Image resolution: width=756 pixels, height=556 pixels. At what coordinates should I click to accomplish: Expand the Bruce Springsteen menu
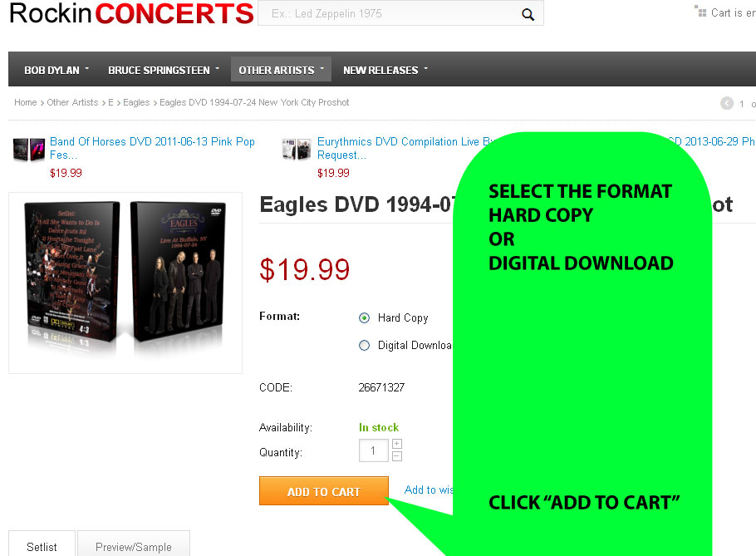(x=164, y=71)
